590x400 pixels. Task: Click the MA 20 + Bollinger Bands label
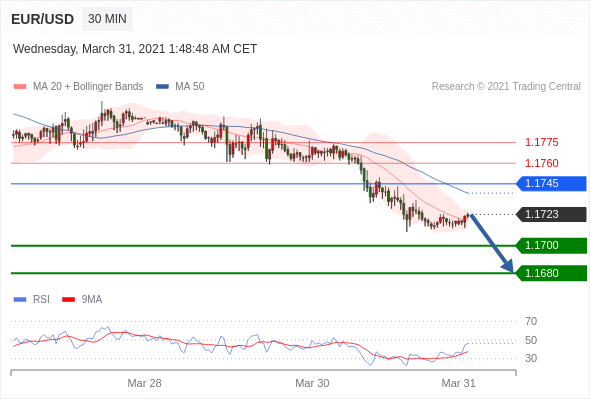click(x=88, y=87)
